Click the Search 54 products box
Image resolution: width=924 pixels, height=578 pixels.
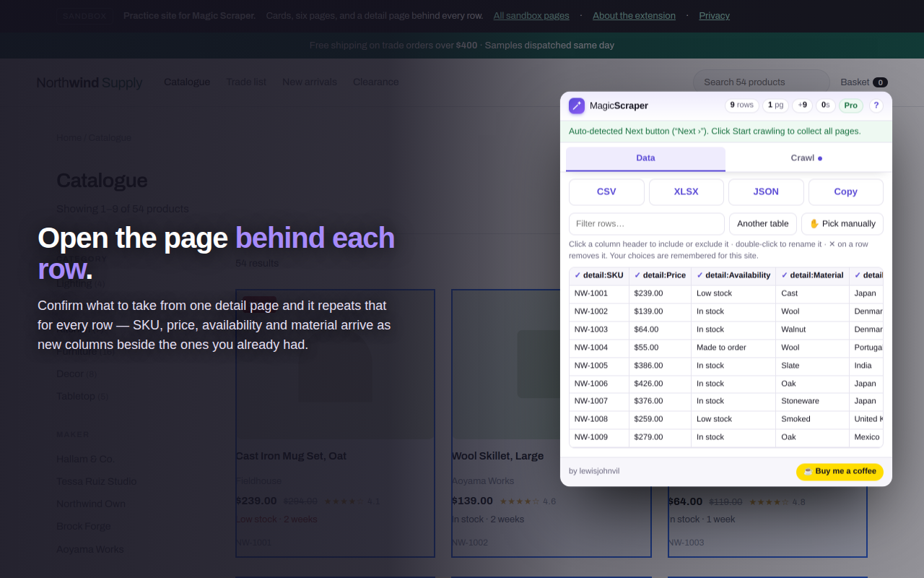[762, 82]
